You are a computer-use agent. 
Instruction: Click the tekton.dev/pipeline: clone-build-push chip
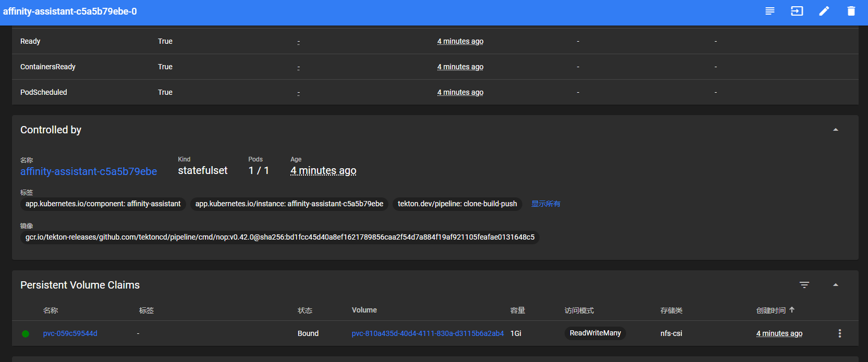(x=457, y=204)
